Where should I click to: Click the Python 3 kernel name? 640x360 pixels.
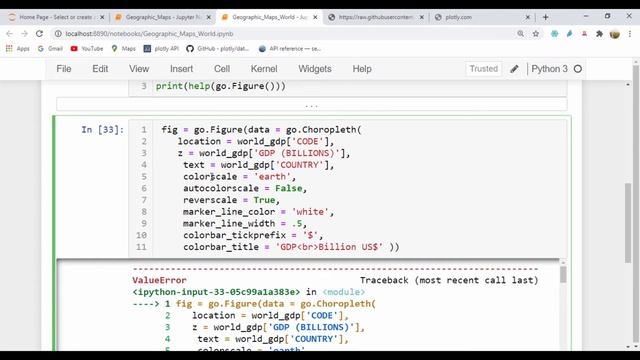pos(549,69)
